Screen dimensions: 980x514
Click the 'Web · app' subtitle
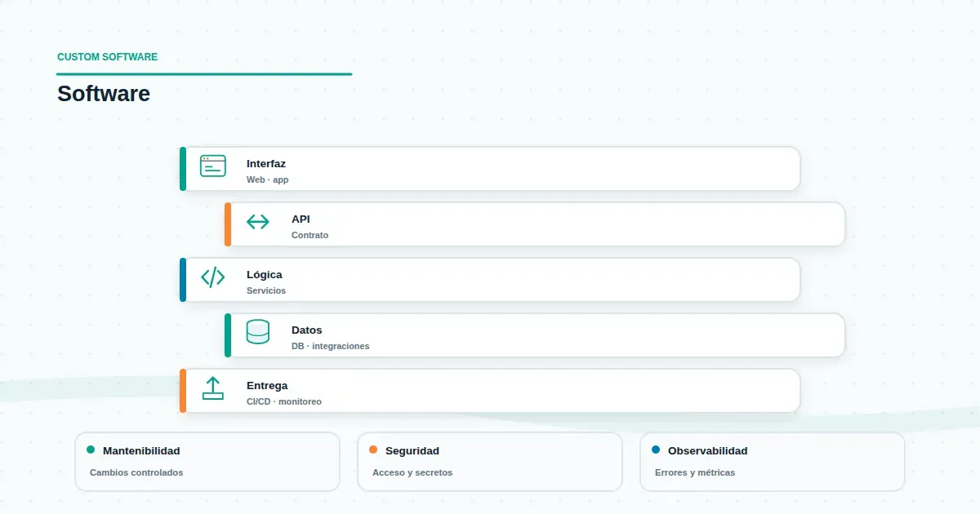(268, 179)
